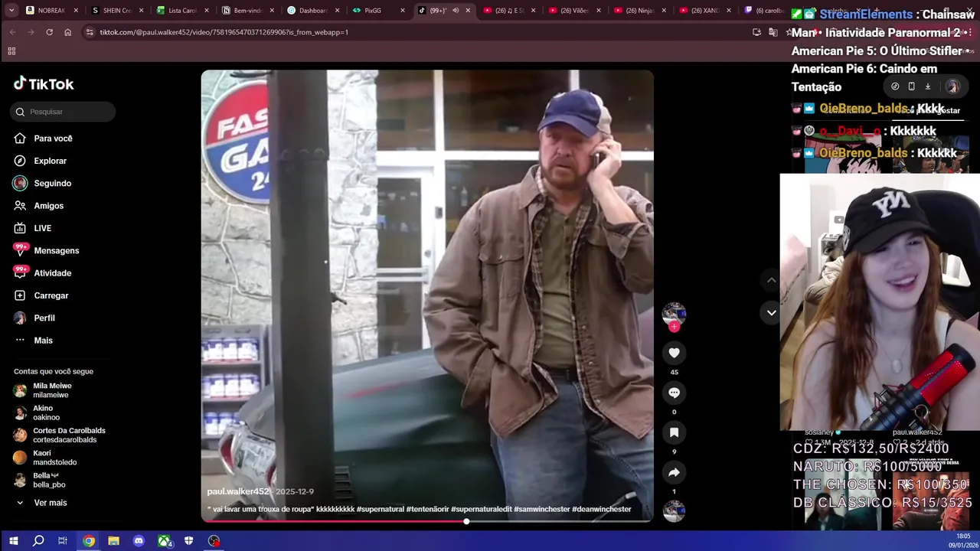Open the spinning sound disc thumbnail
This screenshot has width=980, height=551.
pyautogui.click(x=674, y=511)
